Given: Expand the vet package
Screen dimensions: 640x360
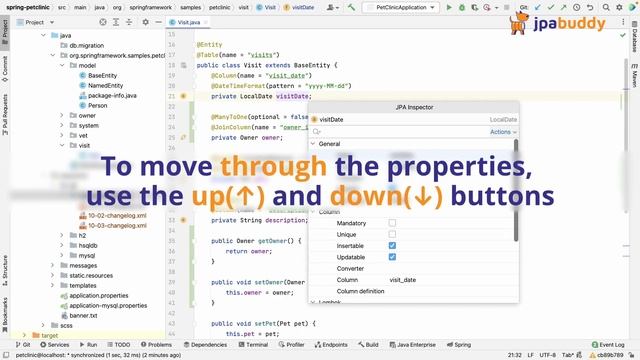Looking at the screenshot, I should [62, 135].
